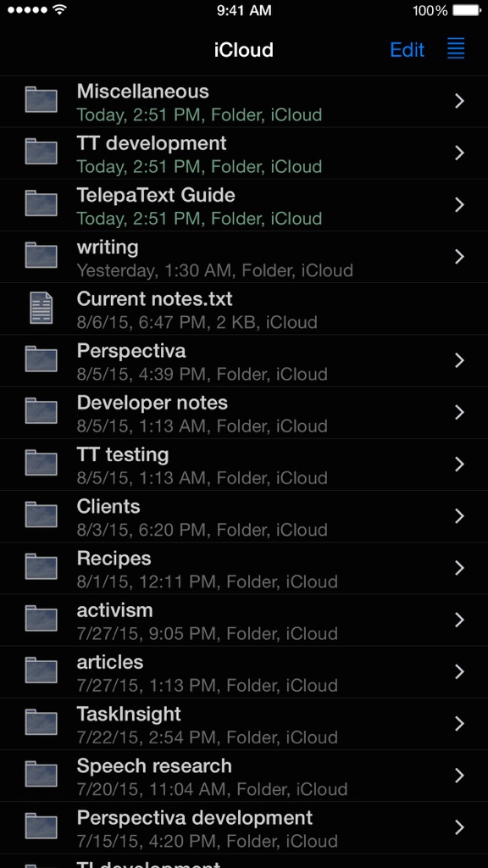The image size is (488, 868).
Task: Expand writing folder with its chevron
Action: point(459,256)
